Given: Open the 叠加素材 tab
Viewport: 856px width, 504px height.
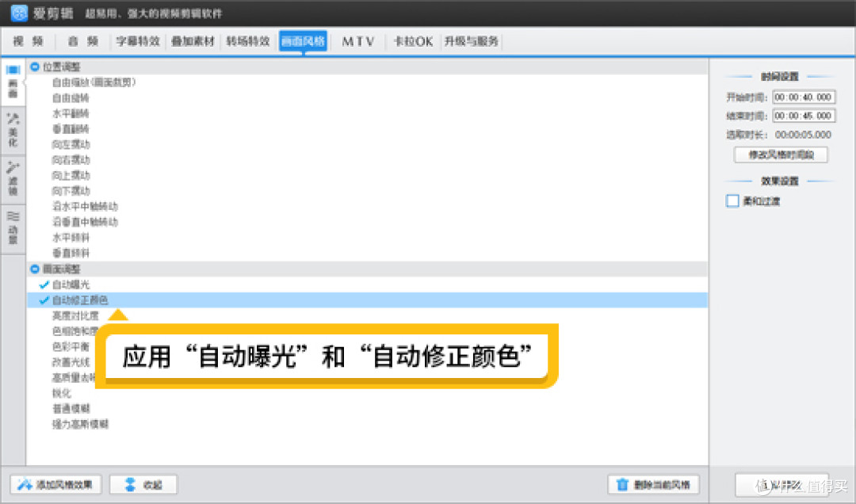Looking at the screenshot, I should pos(193,41).
